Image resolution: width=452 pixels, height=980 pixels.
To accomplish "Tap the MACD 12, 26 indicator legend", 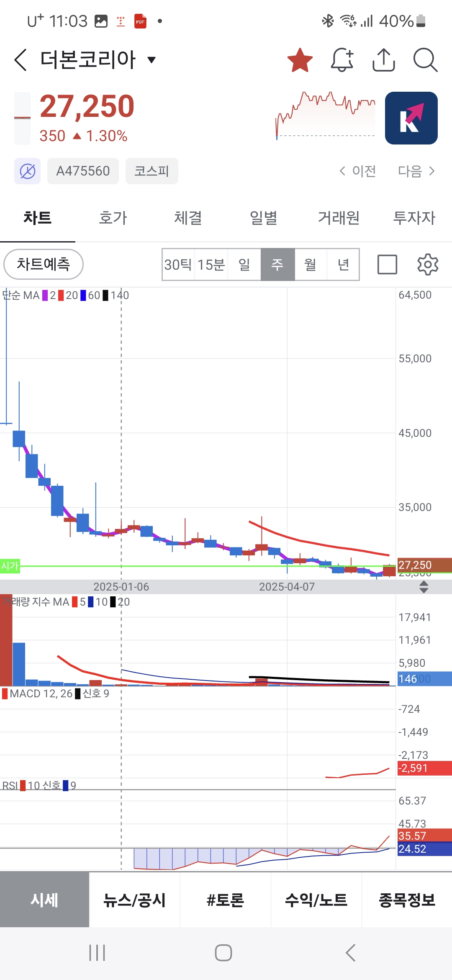I will 55,694.
